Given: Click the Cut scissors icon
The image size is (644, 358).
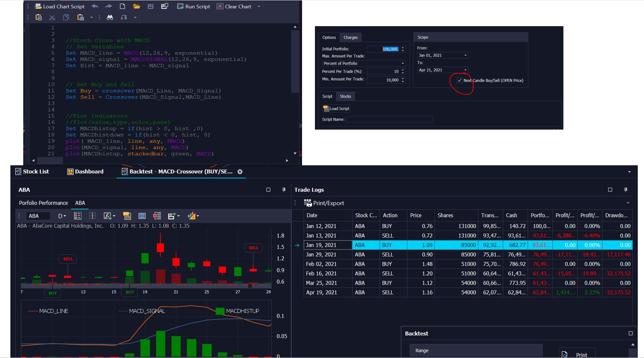Looking at the screenshot, I should click(x=52, y=17).
